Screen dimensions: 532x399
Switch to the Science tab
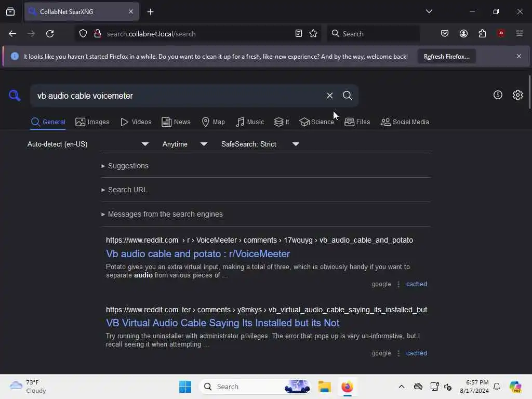coord(316,122)
